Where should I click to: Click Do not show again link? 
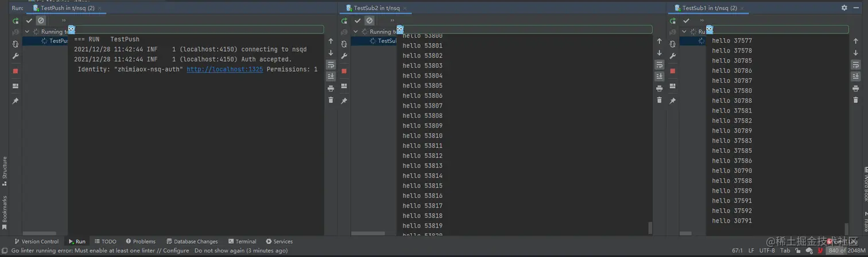coord(219,251)
